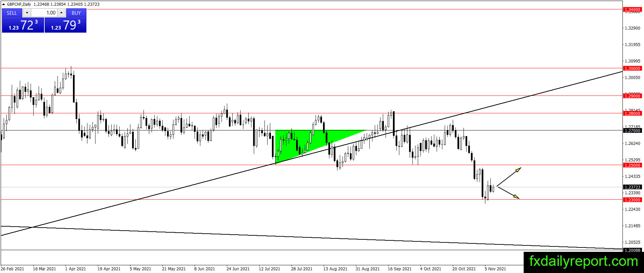The width and height of the screenshot is (644, 273).
Task: Click the 1.26240 price scale value
Action: pyautogui.click(x=632, y=143)
